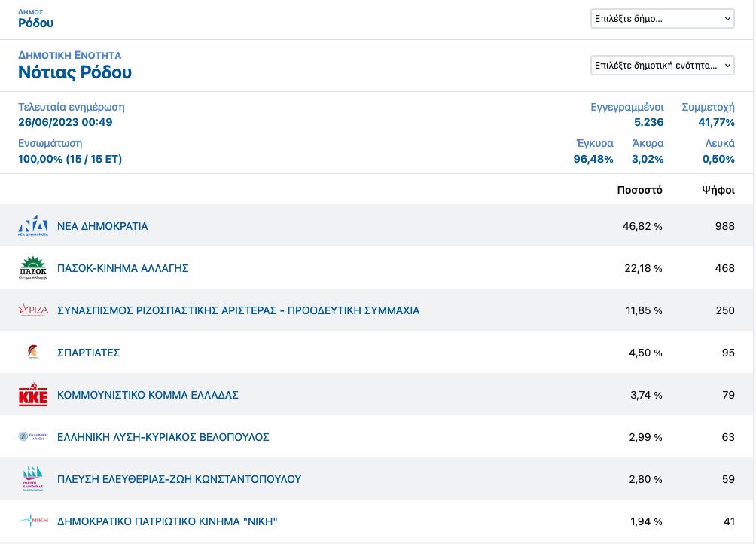Screen dimensions: 756x544
Task: Click the ΝΙΚΗ party logo
Action: (33, 521)
